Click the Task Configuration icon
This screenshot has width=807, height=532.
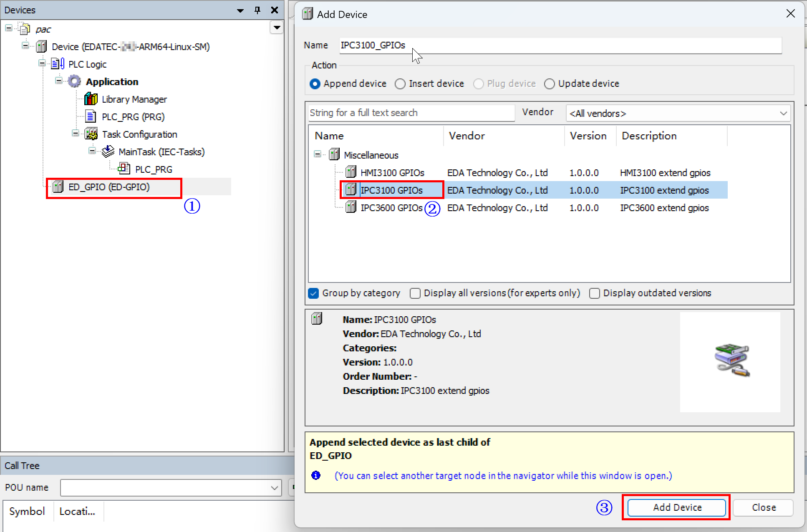(91, 134)
